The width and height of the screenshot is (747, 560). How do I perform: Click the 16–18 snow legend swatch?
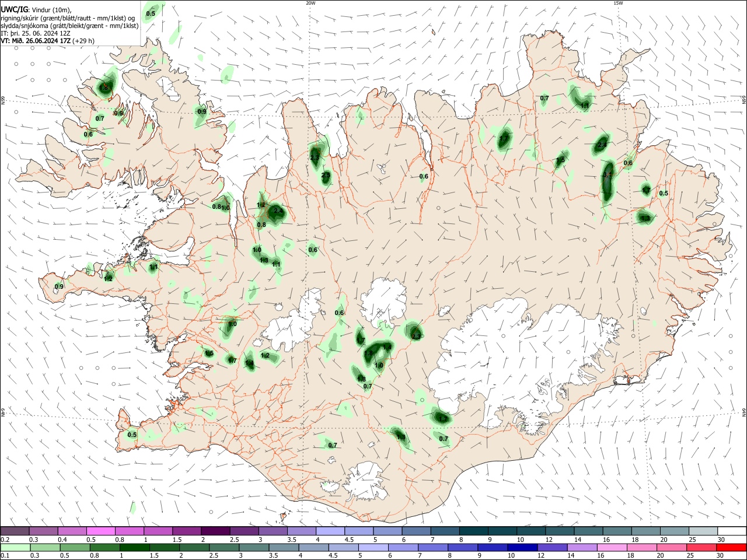617,531
